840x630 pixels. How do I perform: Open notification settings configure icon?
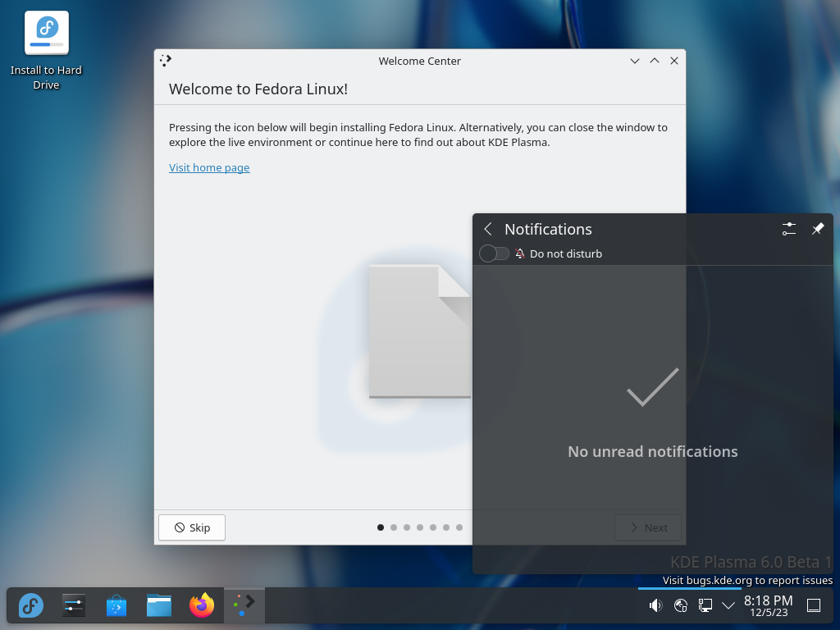point(789,230)
